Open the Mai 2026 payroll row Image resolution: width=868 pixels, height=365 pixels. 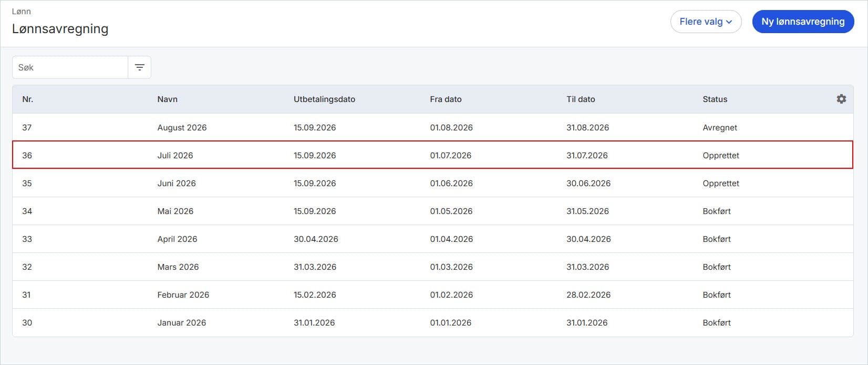[x=433, y=211]
